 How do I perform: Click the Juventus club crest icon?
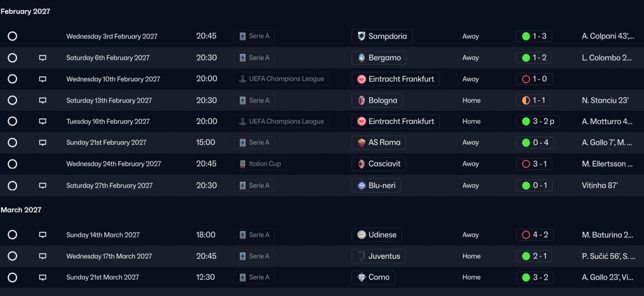[x=362, y=256]
